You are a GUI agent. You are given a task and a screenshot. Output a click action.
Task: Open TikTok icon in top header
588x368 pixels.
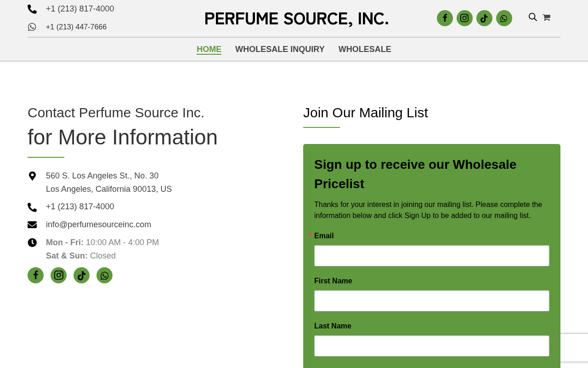(x=484, y=18)
